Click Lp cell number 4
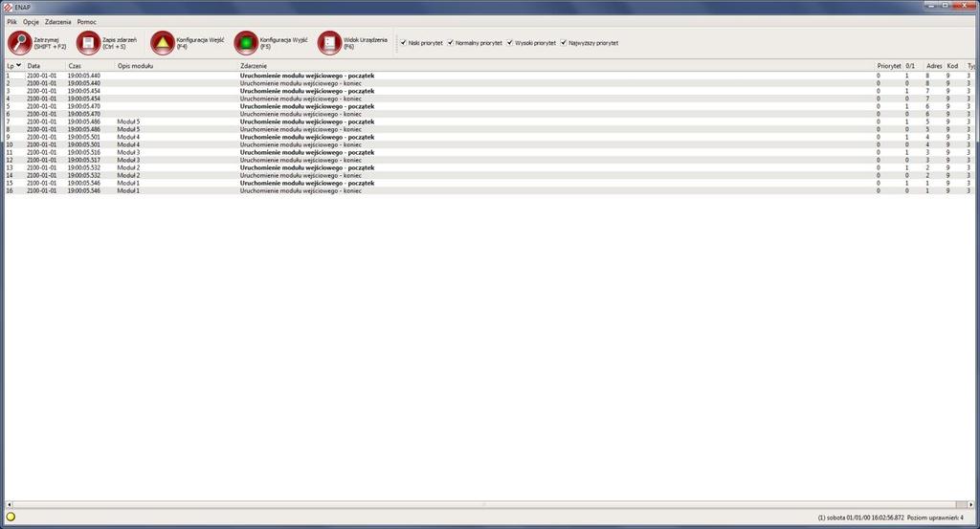The image size is (980, 529). (x=8, y=99)
